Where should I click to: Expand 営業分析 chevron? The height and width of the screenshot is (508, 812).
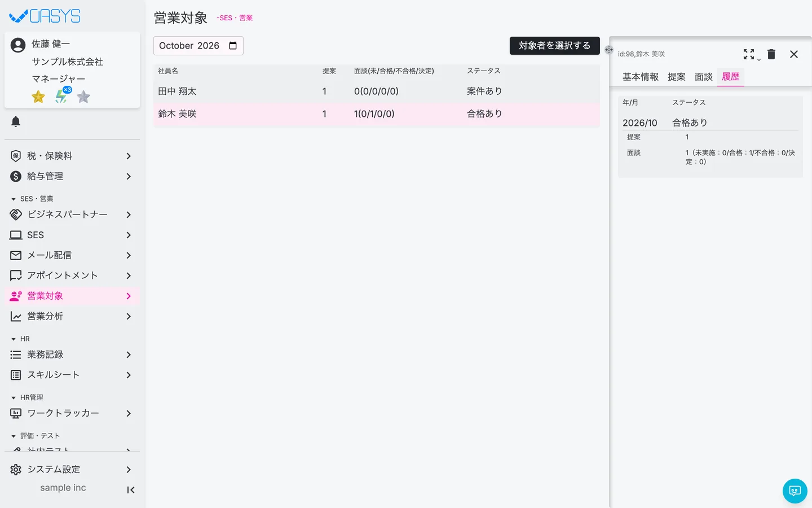click(129, 316)
